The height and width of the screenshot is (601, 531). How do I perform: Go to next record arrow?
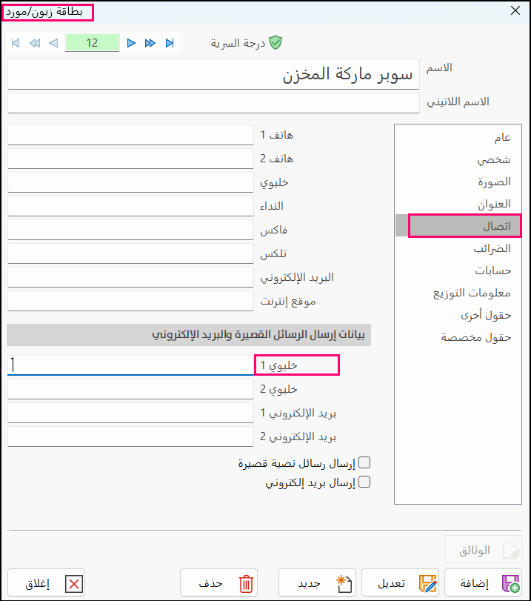[x=131, y=43]
